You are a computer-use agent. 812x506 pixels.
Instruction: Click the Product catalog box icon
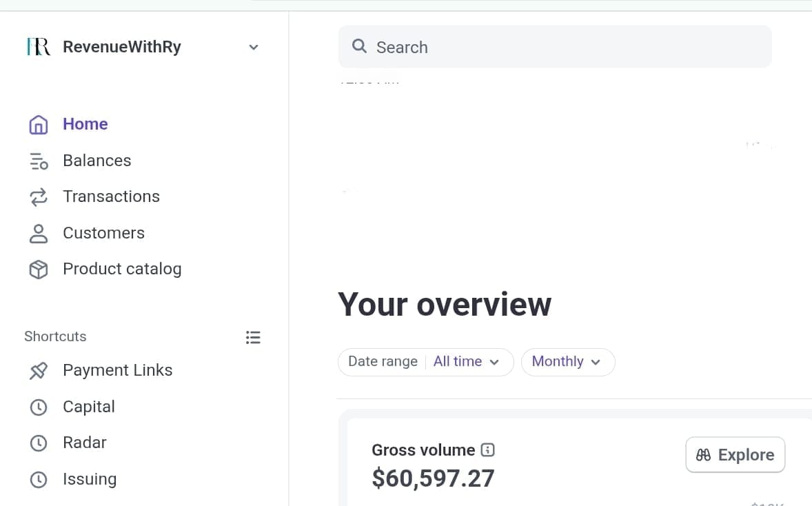pyautogui.click(x=39, y=270)
